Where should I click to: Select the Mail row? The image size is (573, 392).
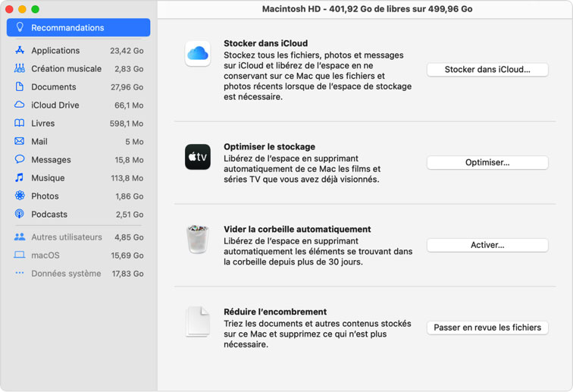pyautogui.click(x=78, y=142)
